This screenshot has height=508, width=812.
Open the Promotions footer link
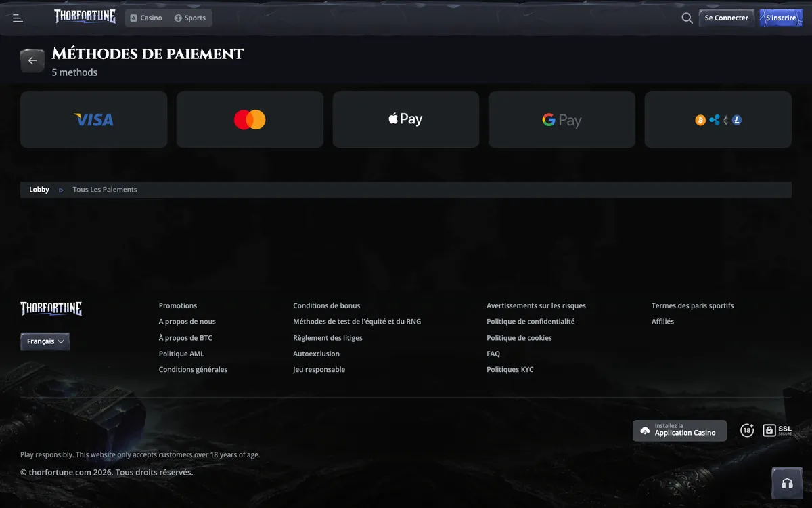pyautogui.click(x=178, y=305)
